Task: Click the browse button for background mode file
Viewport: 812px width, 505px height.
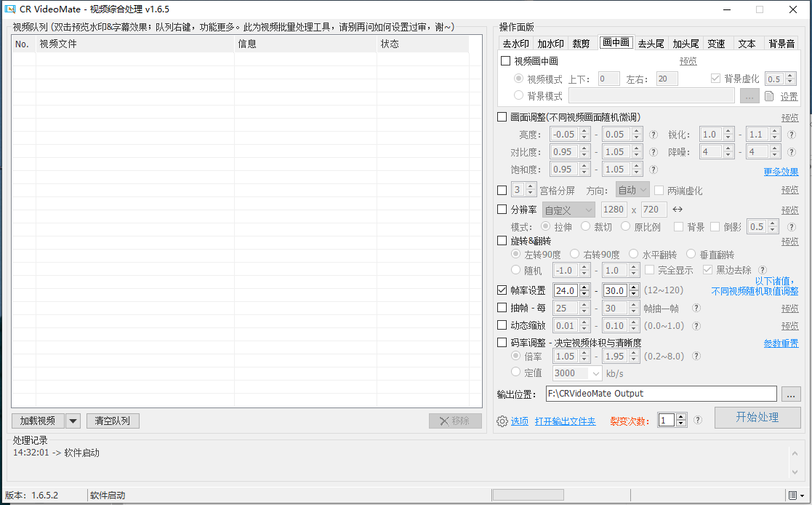Action: 749,96
